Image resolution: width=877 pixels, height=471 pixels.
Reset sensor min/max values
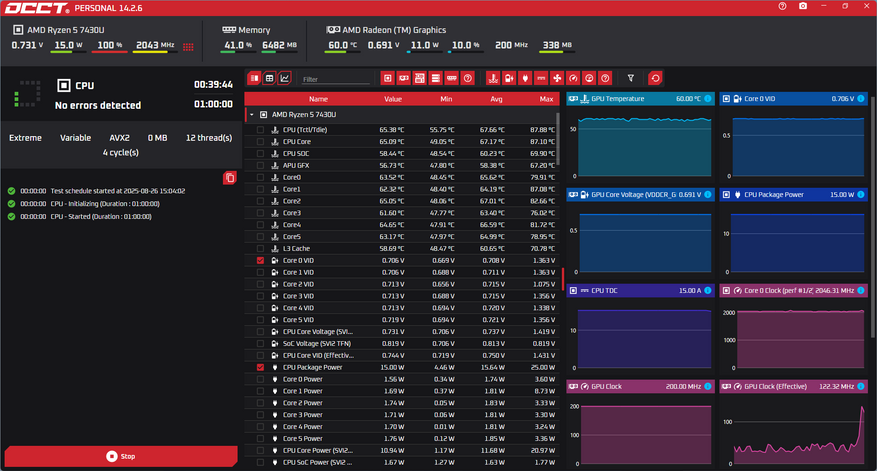pos(656,78)
